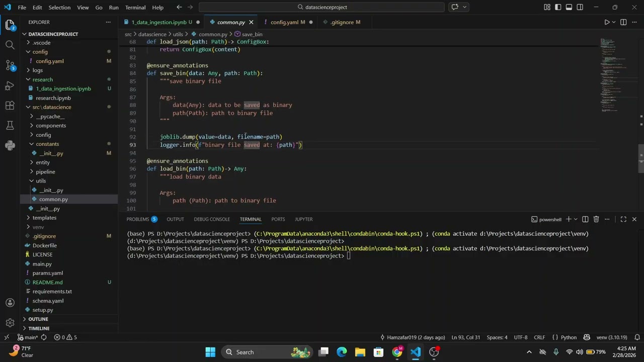Click the Explorer more actions ellipsis
Image resolution: width=644 pixels, height=362 pixels.
point(108,22)
